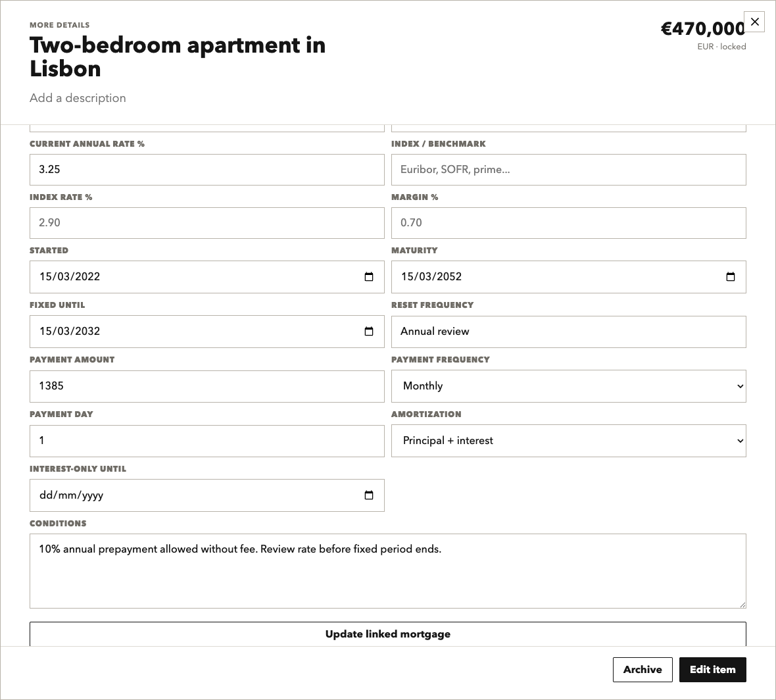Click inside the Conditions text area
The image size is (776, 700).
click(x=388, y=571)
